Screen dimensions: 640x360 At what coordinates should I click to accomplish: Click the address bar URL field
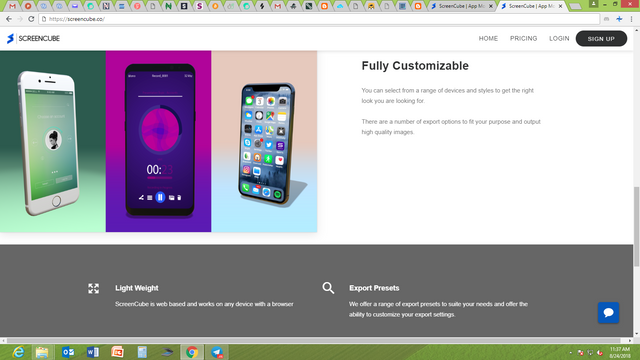(318, 19)
